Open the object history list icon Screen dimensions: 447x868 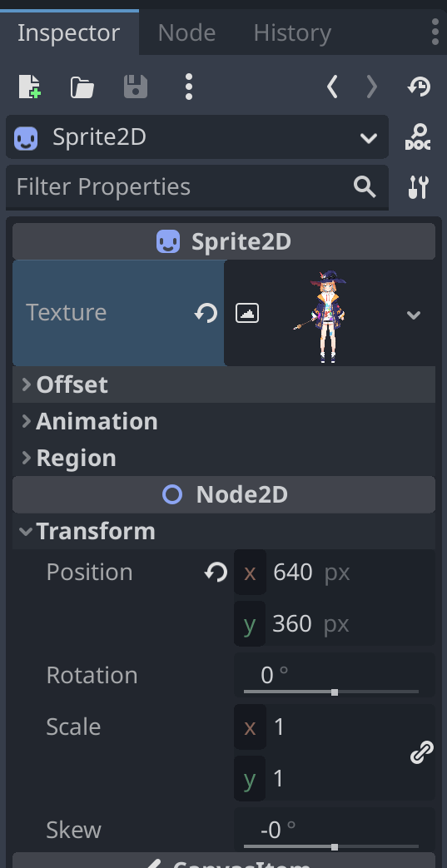pyautogui.click(x=420, y=87)
